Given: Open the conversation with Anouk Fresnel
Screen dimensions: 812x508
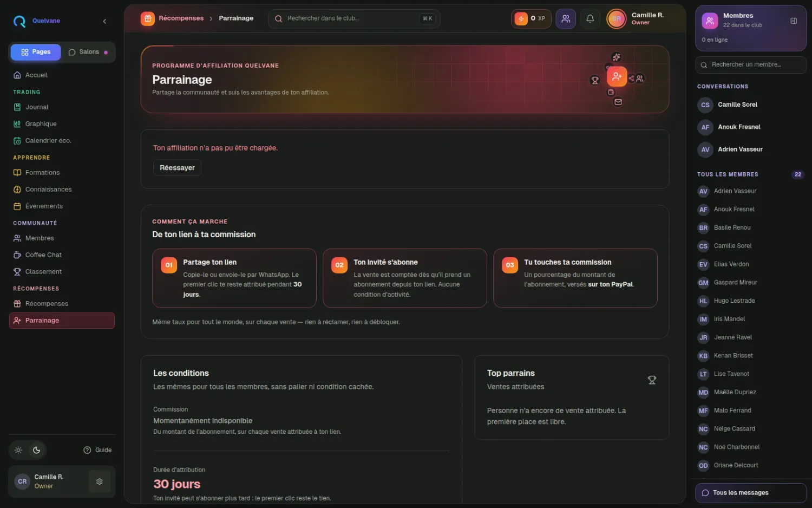Looking at the screenshot, I should (751, 127).
